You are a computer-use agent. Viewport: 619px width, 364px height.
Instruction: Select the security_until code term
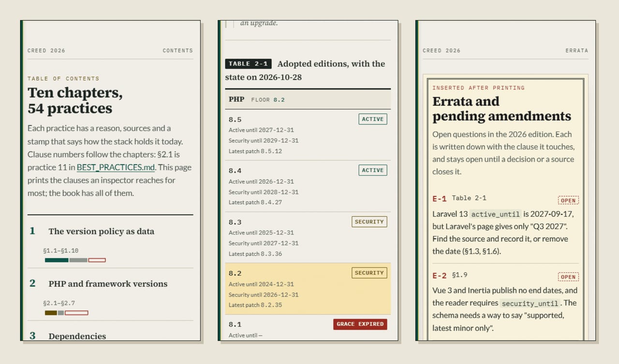pos(531,303)
